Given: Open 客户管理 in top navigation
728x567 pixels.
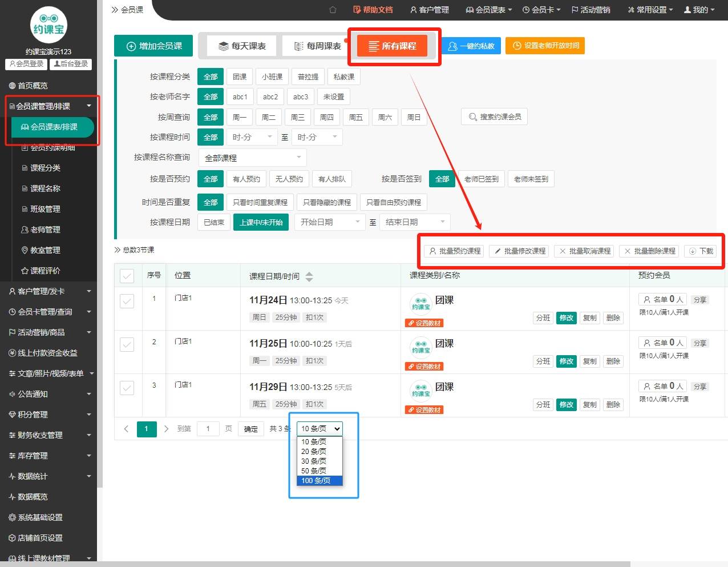Looking at the screenshot, I should [x=430, y=10].
